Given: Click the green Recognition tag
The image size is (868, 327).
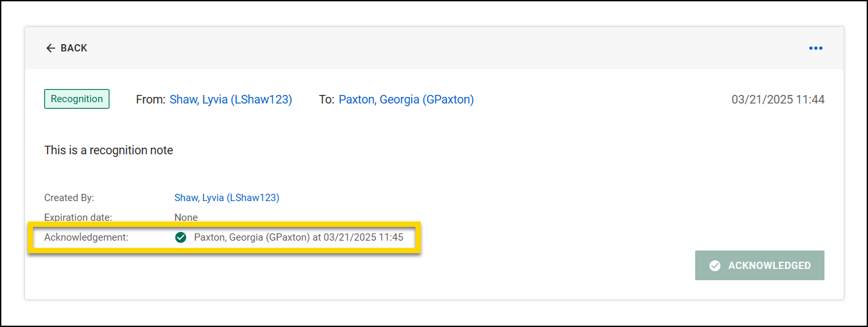Looking at the screenshot, I should 77,99.
